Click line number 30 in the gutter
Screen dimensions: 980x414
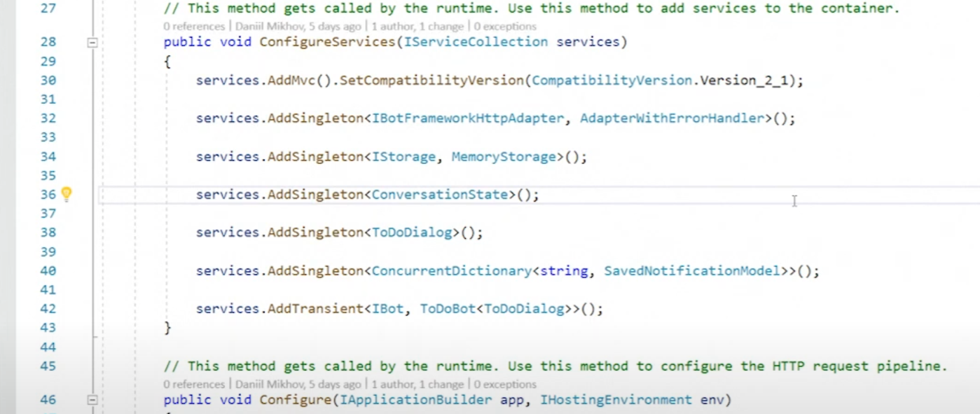(48, 81)
